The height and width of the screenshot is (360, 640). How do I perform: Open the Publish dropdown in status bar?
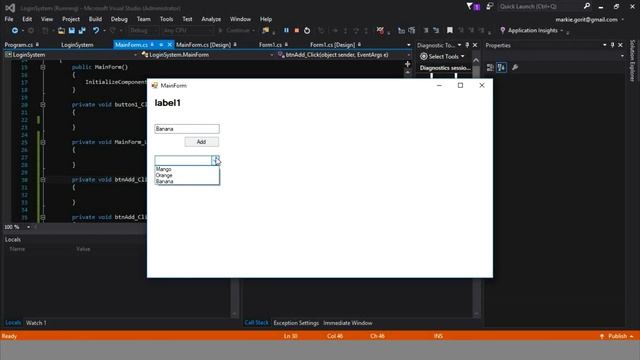pyautogui.click(x=631, y=336)
